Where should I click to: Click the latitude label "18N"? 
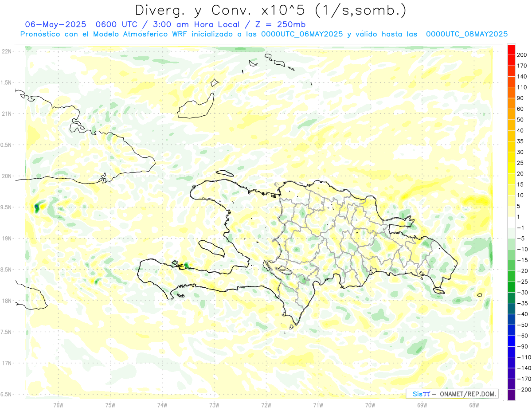pyautogui.click(x=7, y=301)
